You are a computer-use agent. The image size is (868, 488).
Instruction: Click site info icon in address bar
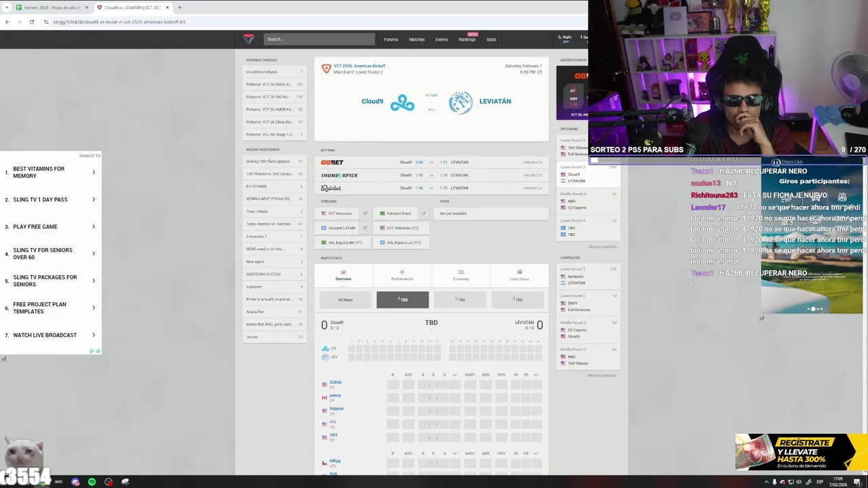46,22
